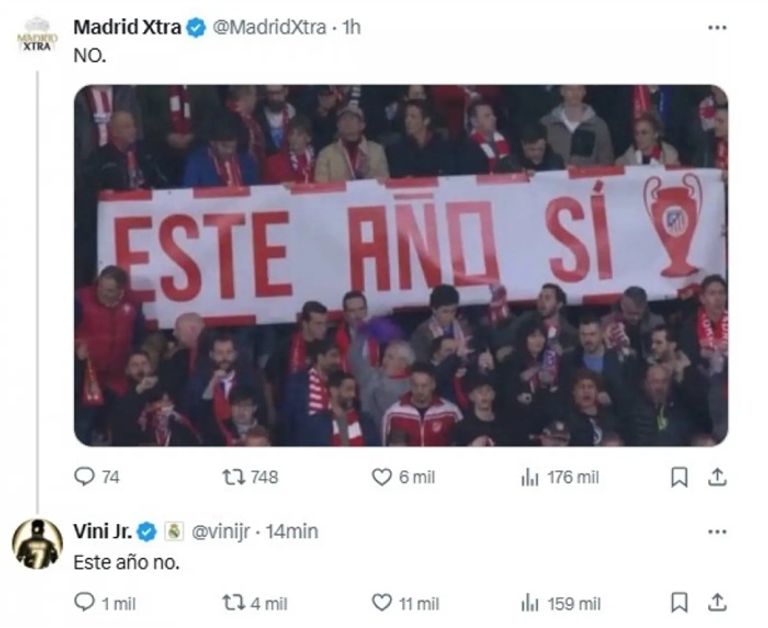768x628 pixels.
Task: Bookmark the Madrid Xtra tweet
Action: coord(679,477)
